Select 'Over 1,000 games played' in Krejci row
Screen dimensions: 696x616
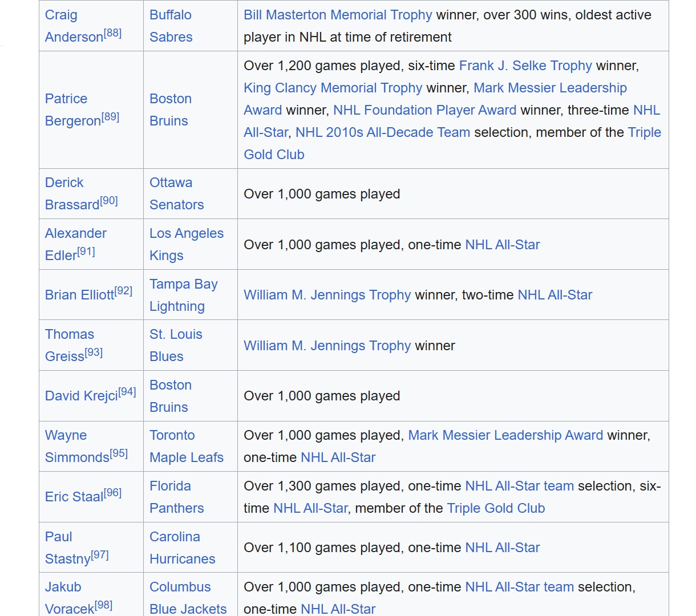tap(322, 396)
